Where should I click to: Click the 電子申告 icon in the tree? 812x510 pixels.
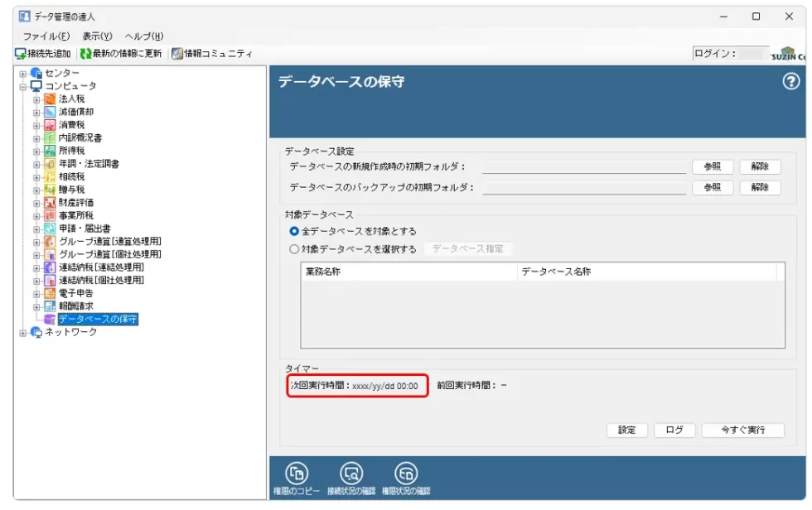pyautogui.click(x=50, y=293)
